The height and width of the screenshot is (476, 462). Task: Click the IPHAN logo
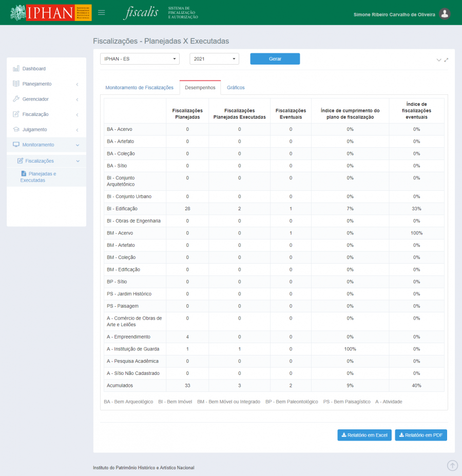pyautogui.click(x=51, y=13)
